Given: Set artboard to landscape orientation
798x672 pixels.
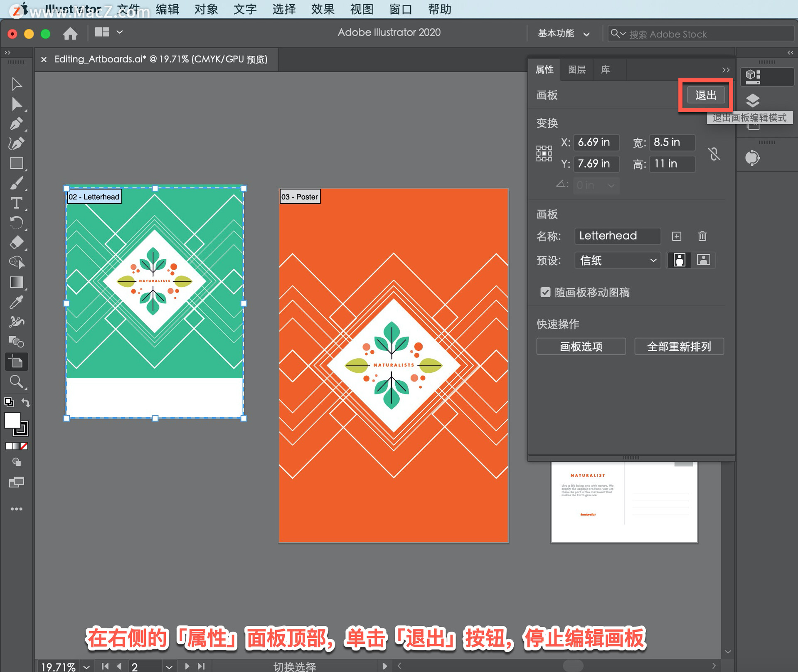Looking at the screenshot, I should [x=703, y=260].
